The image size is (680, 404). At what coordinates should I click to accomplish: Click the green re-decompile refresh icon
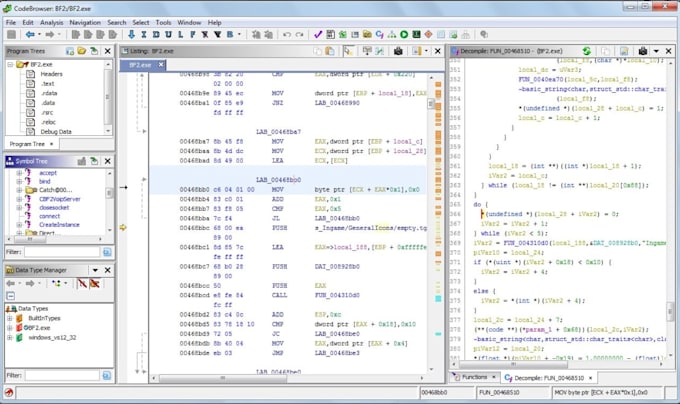[x=586, y=51]
